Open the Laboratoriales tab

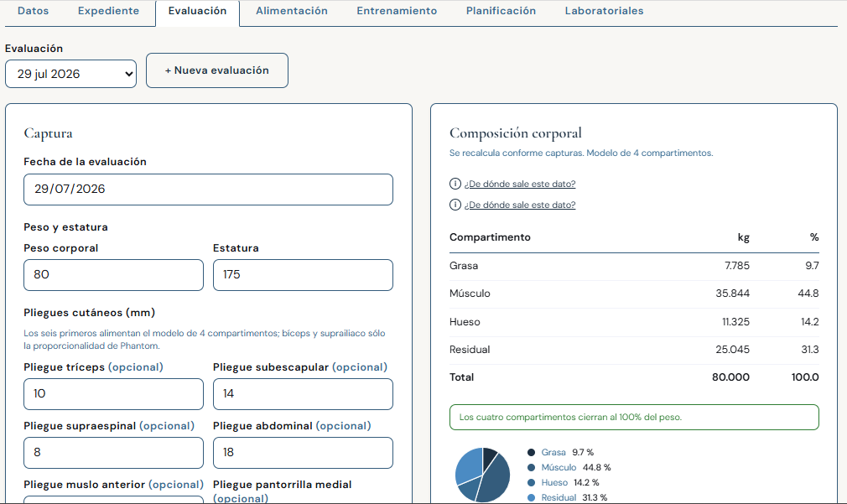(605, 11)
